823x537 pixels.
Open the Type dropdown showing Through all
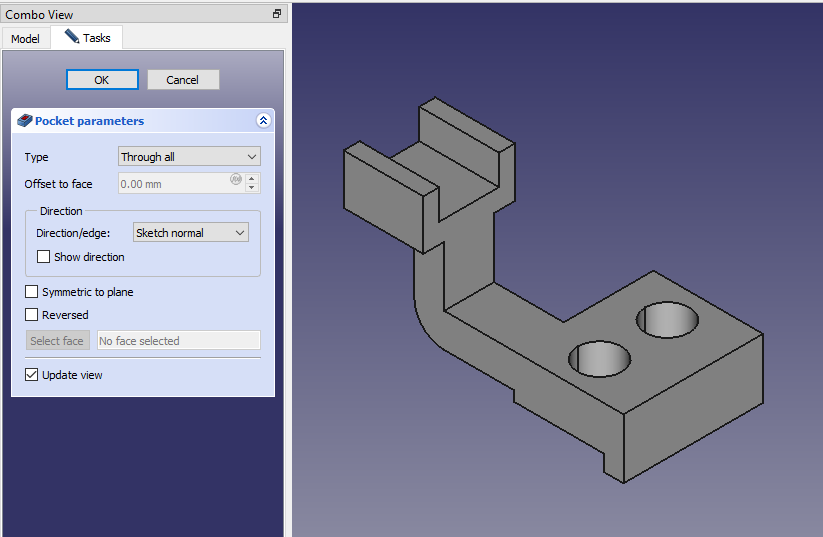(189, 157)
